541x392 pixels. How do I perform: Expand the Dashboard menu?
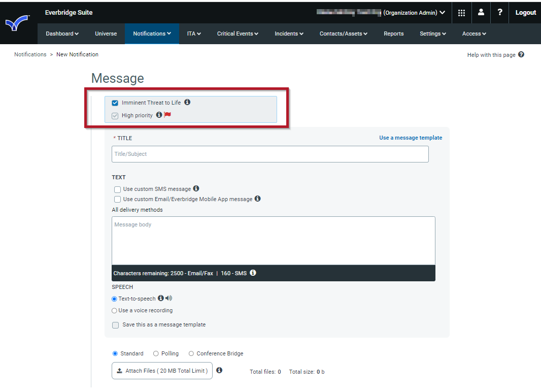62,34
